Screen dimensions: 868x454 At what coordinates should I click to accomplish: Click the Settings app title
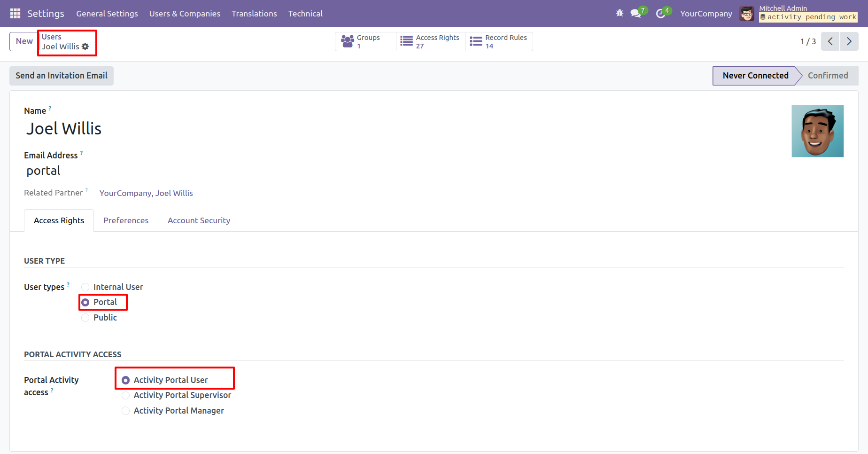pos(46,14)
